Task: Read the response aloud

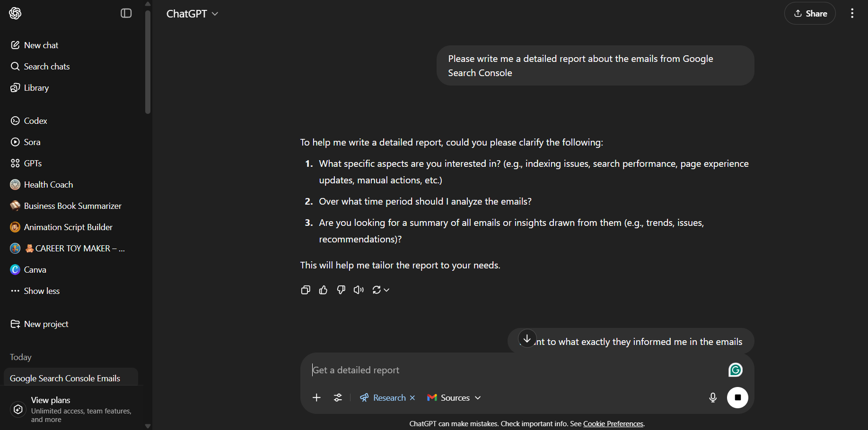Action: click(x=359, y=290)
